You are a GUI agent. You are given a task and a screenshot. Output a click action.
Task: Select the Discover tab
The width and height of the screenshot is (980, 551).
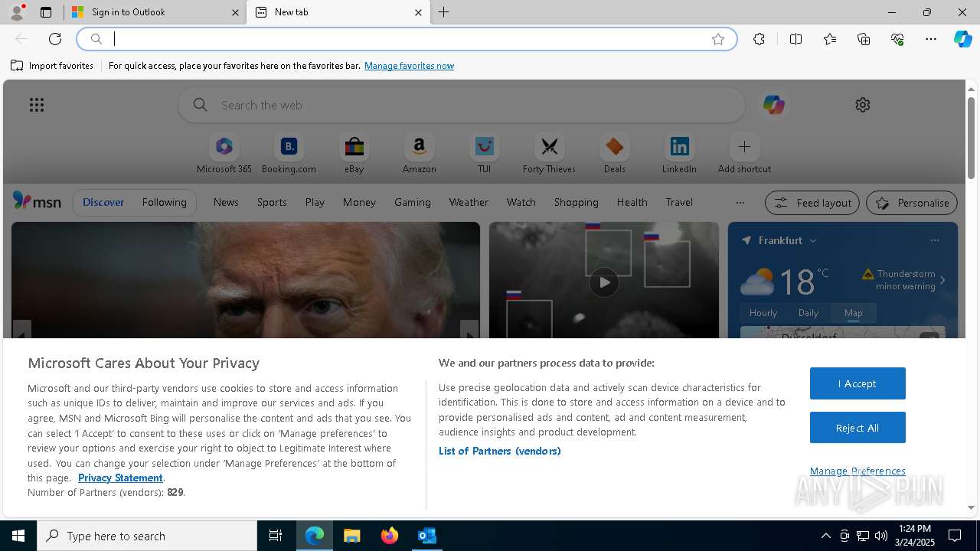[x=103, y=202]
